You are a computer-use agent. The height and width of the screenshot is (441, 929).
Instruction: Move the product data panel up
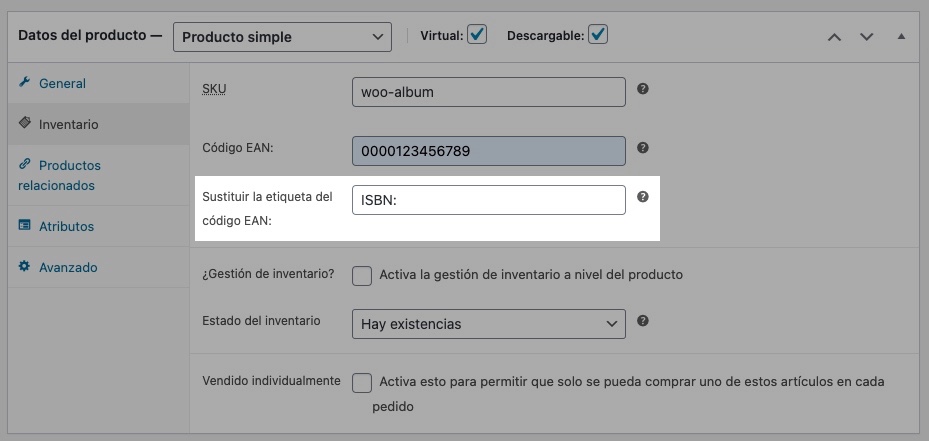[834, 37]
